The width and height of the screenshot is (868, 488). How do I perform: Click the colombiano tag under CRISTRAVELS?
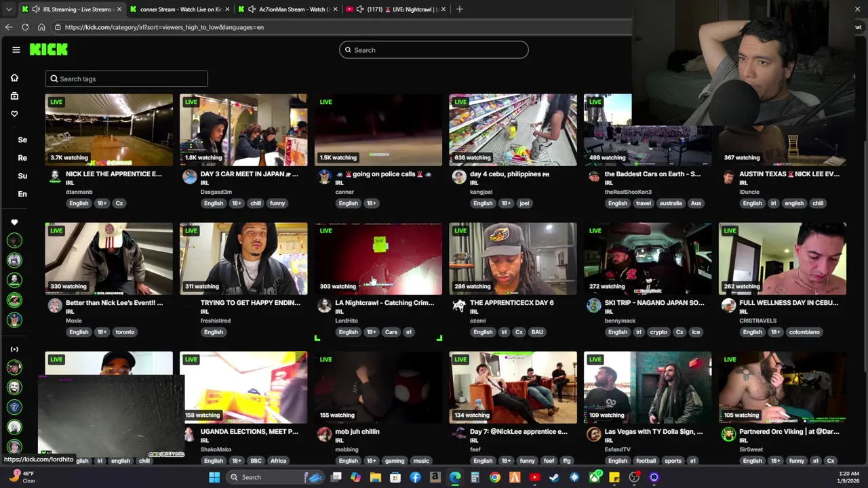(804, 332)
